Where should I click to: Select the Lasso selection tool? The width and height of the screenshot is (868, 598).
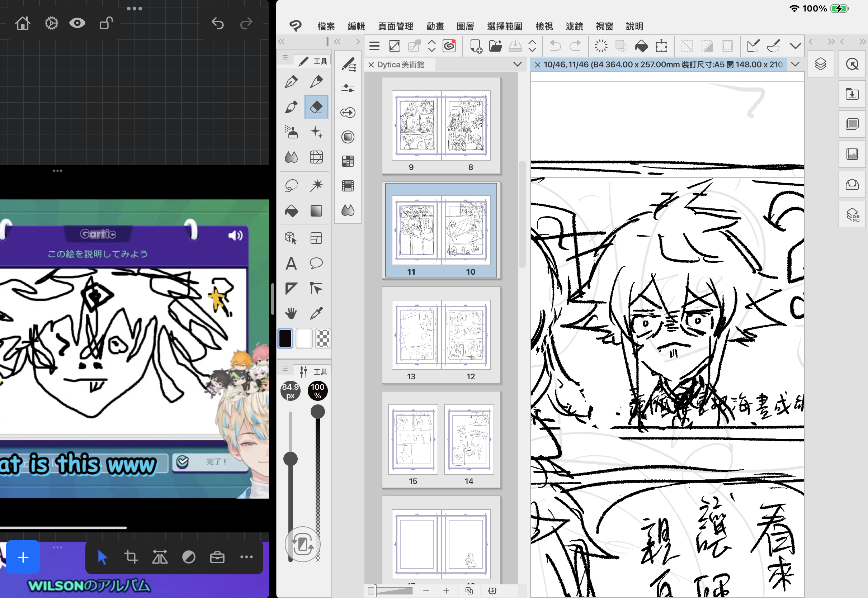(x=291, y=185)
